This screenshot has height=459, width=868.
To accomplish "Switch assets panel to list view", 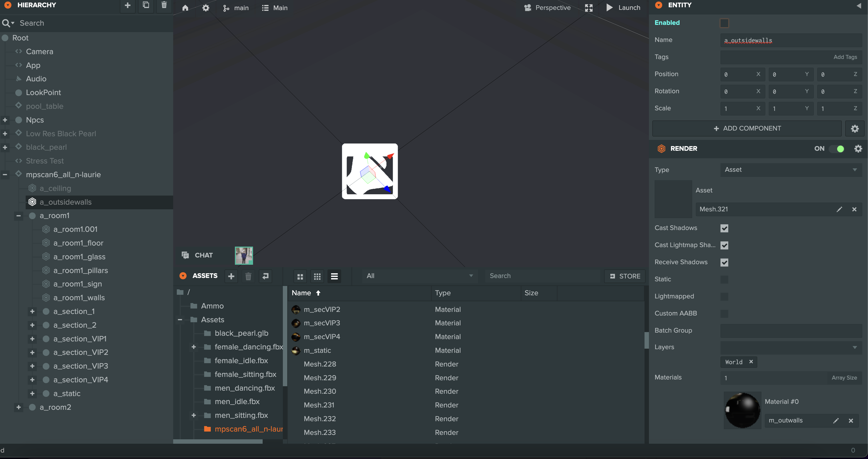I will pos(334,276).
